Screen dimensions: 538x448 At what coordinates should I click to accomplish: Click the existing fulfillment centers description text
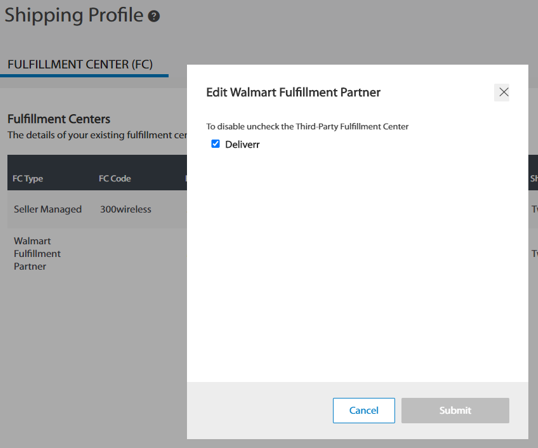pyautogui.click(x=97, y=135)
